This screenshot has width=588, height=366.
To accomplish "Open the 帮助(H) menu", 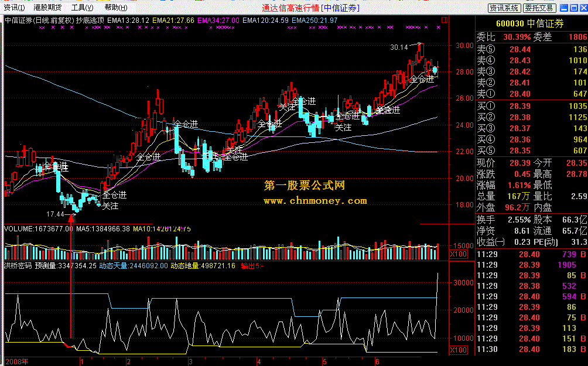I will [x=116, y=8].
